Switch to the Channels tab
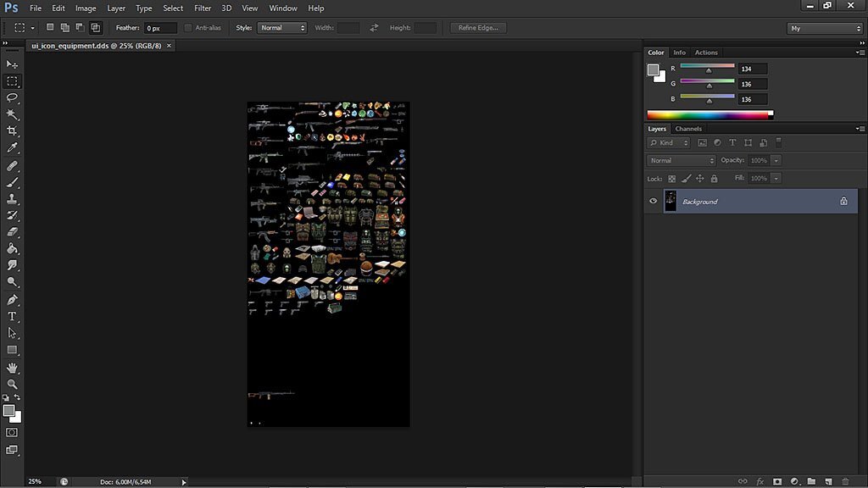The image size is (868, 488). click(x=688, y=129)
